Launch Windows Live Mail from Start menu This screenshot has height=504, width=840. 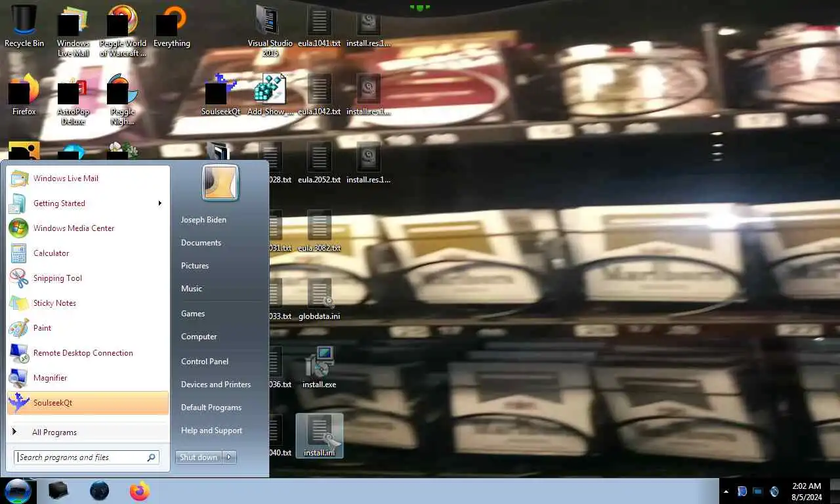pyautogui.click(x=88, y=178)
